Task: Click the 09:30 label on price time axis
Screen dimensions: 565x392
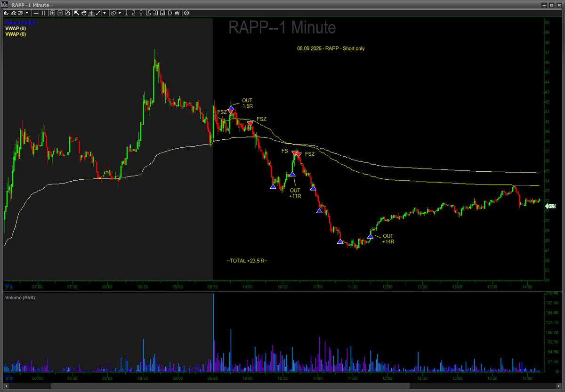Action: 213,286
